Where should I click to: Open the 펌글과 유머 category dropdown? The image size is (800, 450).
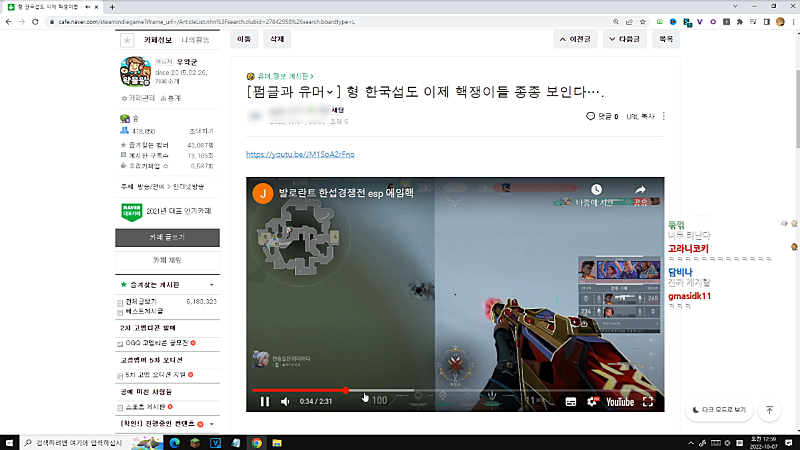(x=294, y=92)
